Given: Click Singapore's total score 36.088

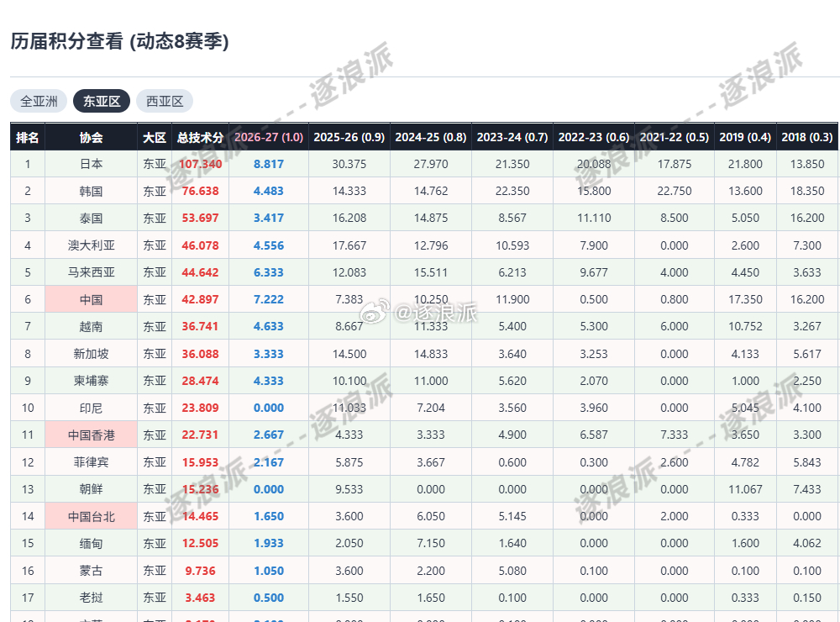Looking at the screenshot, I should coord(201,354).
